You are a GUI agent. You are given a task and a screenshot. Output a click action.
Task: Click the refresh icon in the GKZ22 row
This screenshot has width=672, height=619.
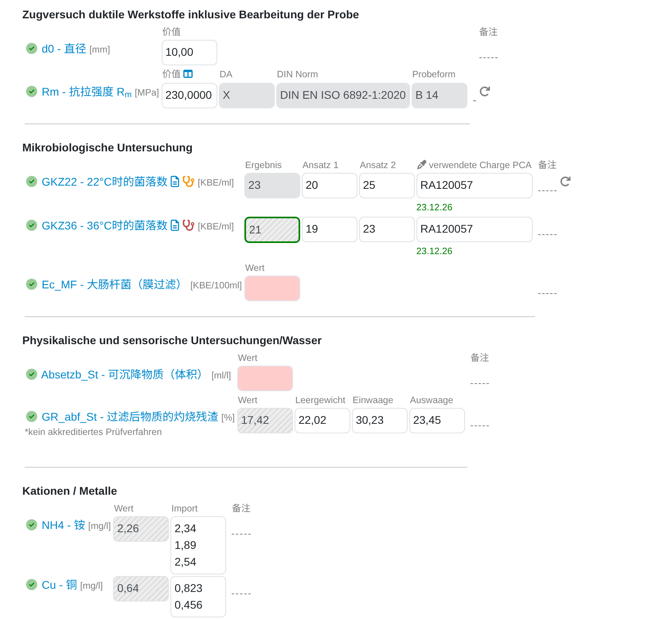point(565,182)
